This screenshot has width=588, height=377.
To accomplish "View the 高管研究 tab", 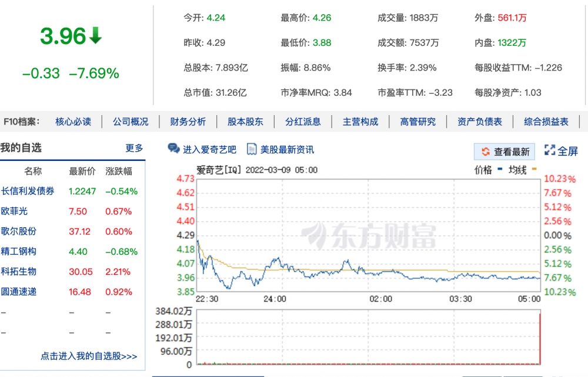I will (417, 122).
